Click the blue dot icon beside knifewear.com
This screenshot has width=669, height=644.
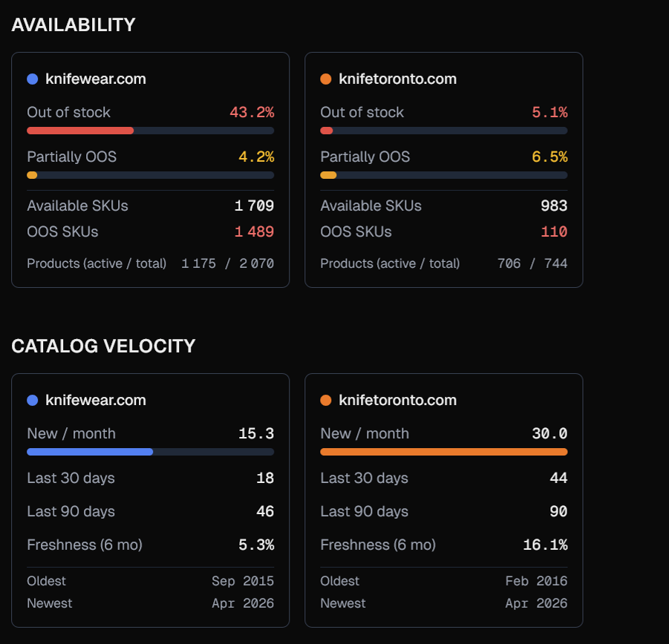click(32, 79)
